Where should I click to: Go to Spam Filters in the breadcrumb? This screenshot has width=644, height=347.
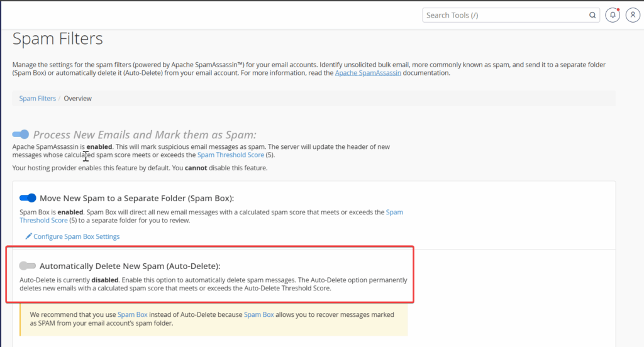point(37,99)
